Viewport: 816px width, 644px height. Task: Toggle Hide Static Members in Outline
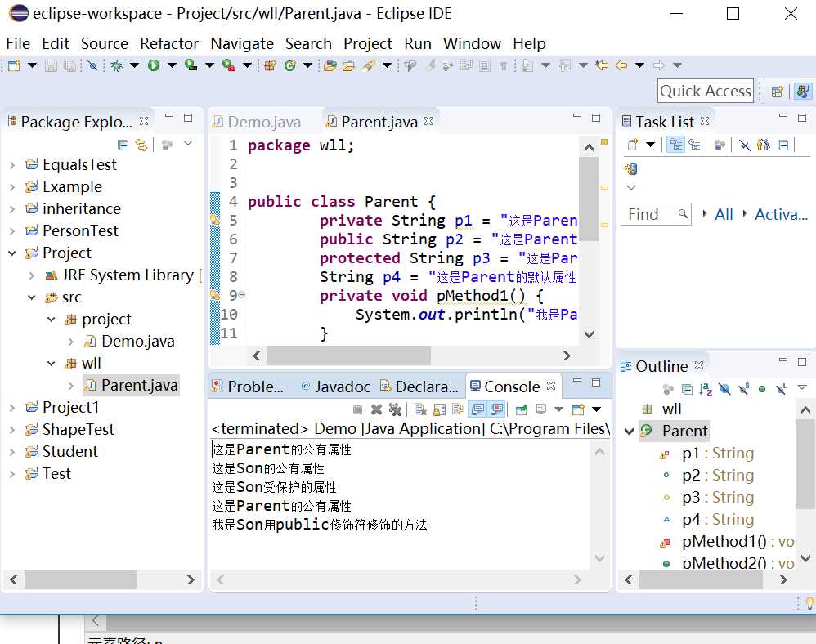pyautogui.click(x=743, y=389)
